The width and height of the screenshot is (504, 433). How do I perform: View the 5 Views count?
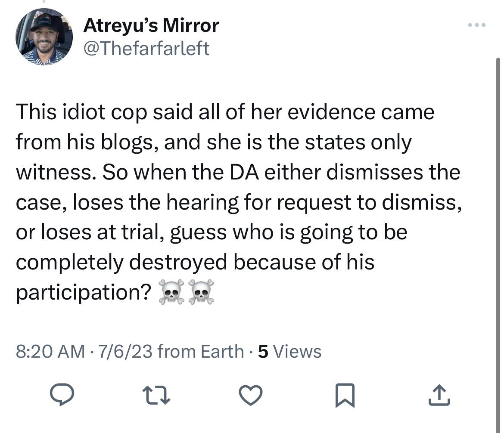[289, 352]
